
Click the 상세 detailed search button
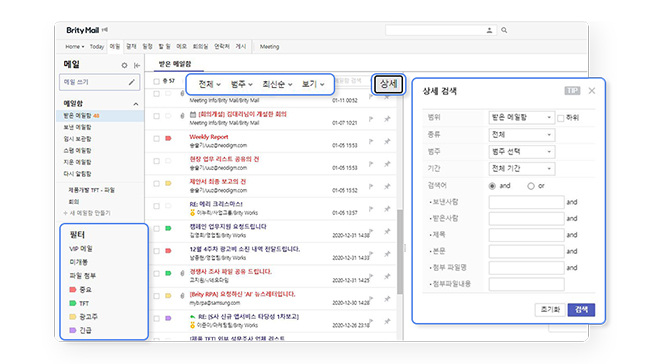pos(389,84)
